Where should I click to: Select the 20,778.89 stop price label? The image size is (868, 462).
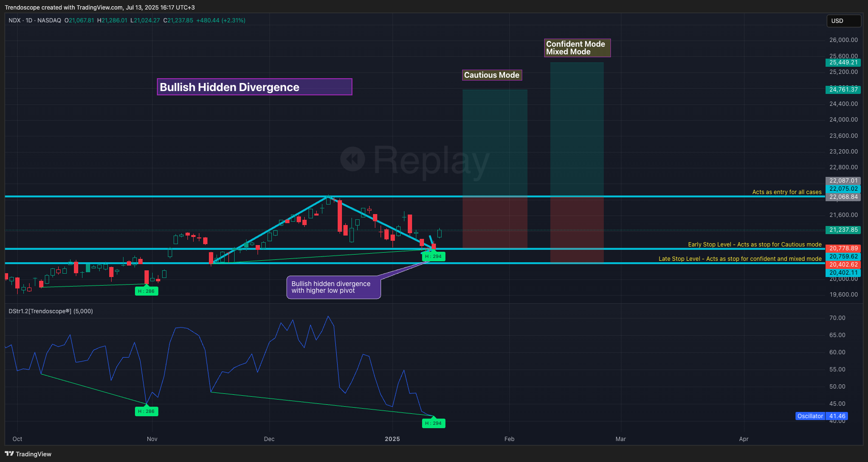(843, 248)
